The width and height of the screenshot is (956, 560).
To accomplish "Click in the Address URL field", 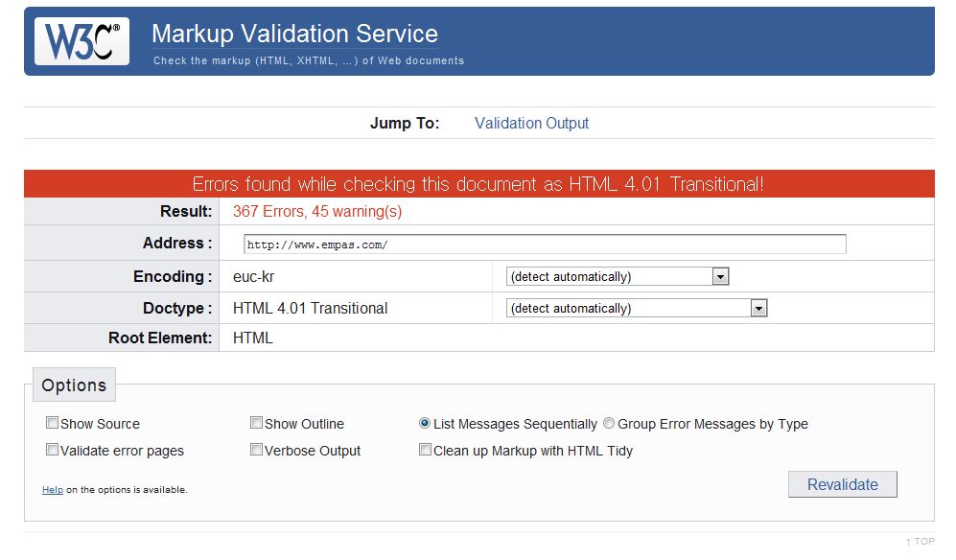I will (545, 244).
